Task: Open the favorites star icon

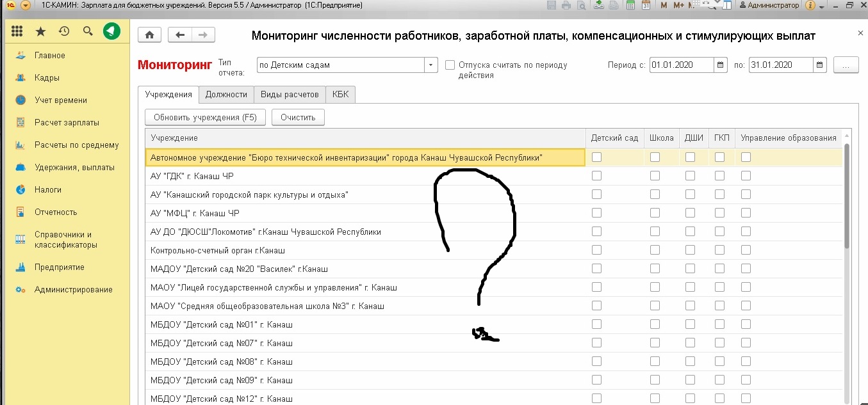Action: 40,31
